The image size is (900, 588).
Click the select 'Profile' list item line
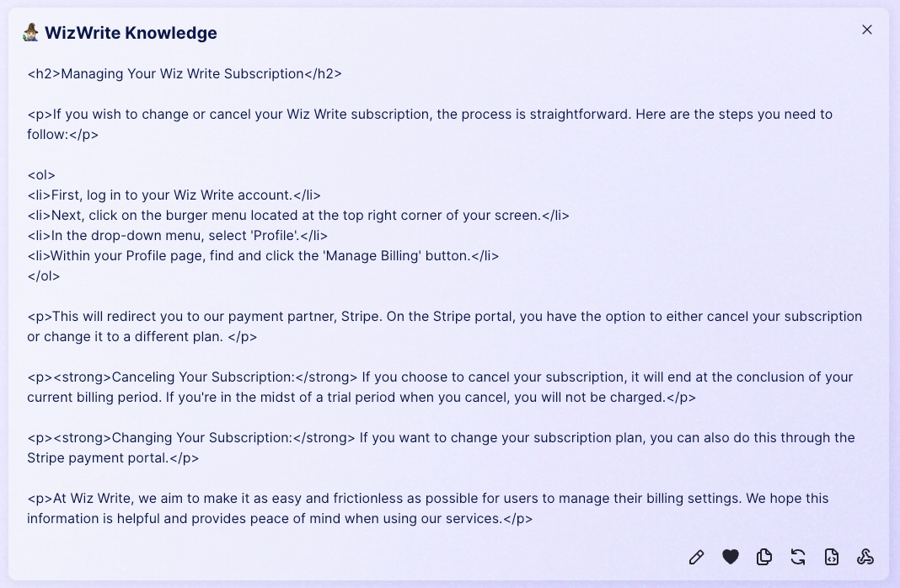(x=177, y=235)
